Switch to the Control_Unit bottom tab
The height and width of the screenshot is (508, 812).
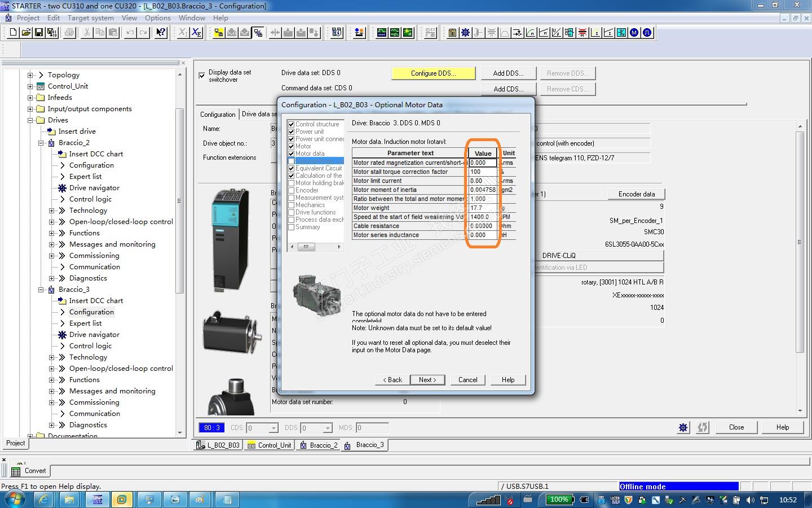[x=270, y=445]
